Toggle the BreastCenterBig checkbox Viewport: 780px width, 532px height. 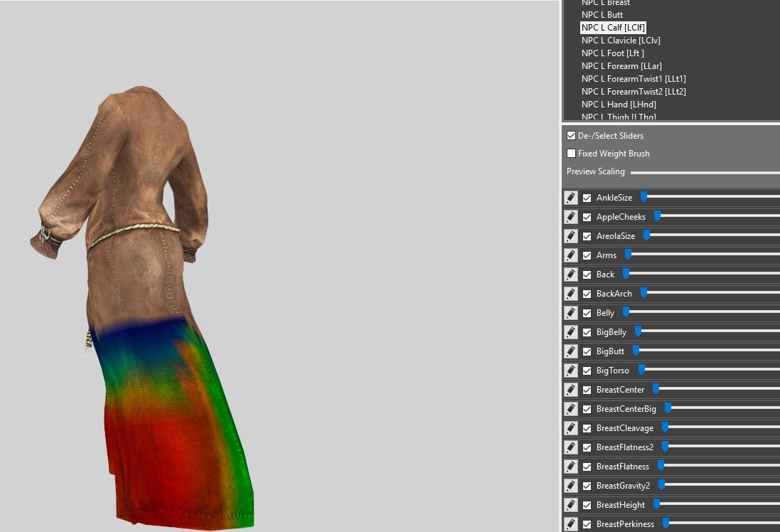587,409
